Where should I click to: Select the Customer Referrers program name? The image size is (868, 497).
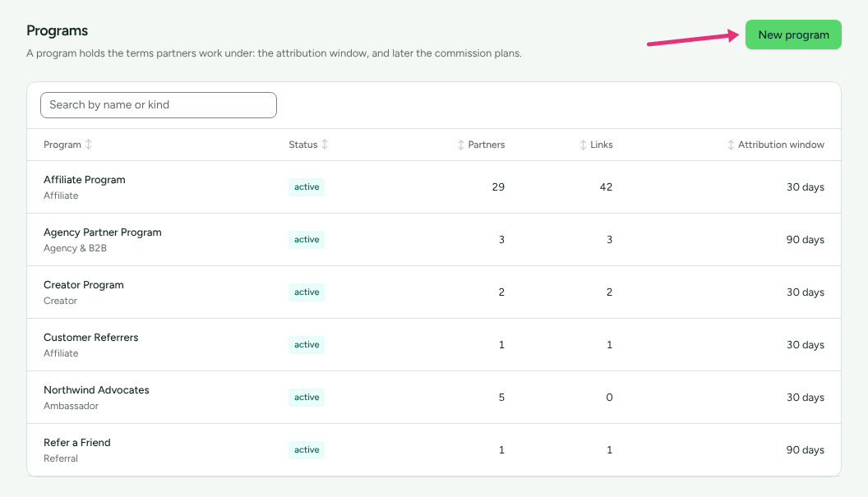click(x=90, y=338)
